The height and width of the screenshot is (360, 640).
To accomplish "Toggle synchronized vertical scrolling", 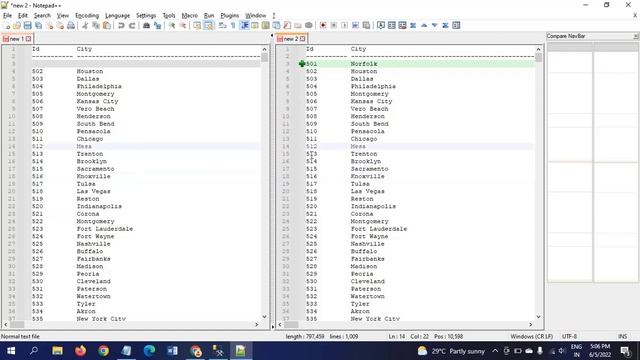I will click(197, 25).
